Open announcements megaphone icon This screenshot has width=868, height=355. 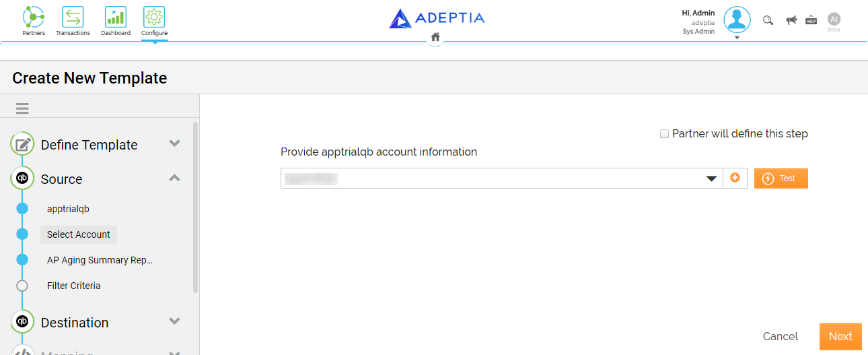(791, 20)
